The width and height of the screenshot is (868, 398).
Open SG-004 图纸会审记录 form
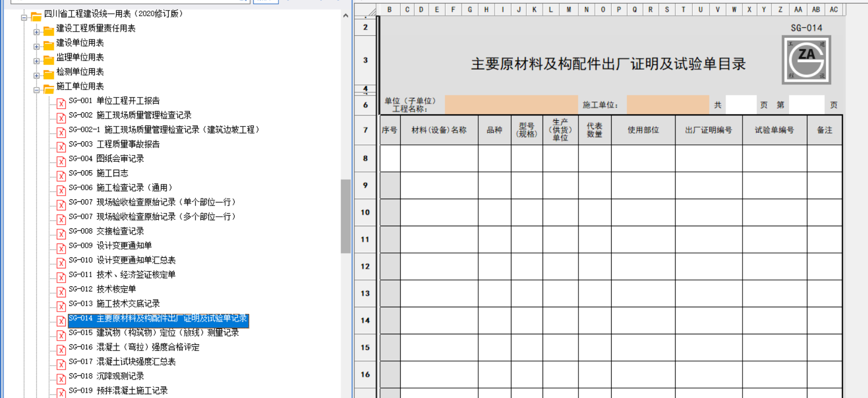[x=120, y=159]
